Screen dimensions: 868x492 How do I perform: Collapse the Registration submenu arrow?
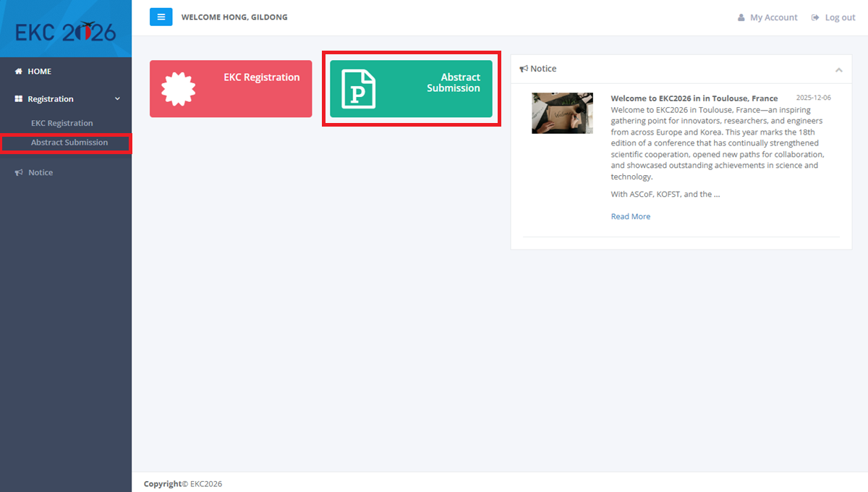coord(117,99)
